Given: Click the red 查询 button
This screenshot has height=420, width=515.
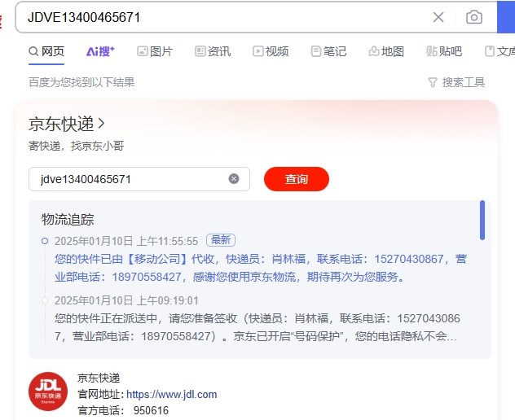Looking at the screenshot, I should tap(297, 179).
